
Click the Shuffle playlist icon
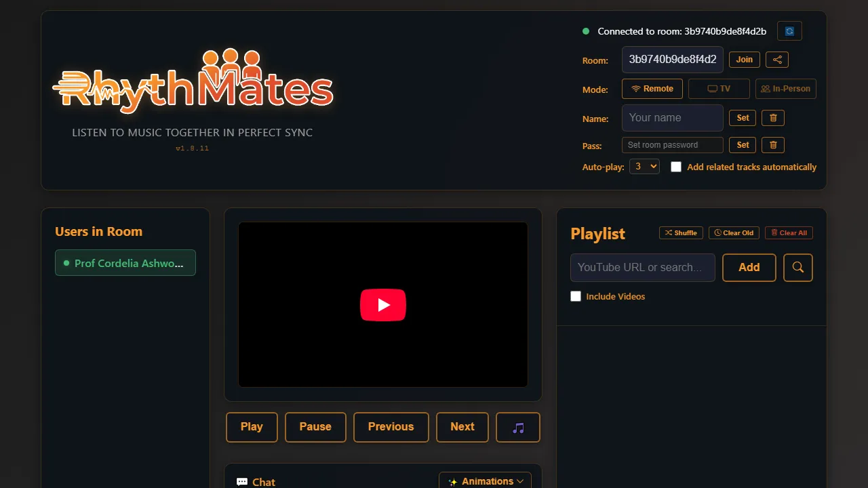click(x=681, y=232)
